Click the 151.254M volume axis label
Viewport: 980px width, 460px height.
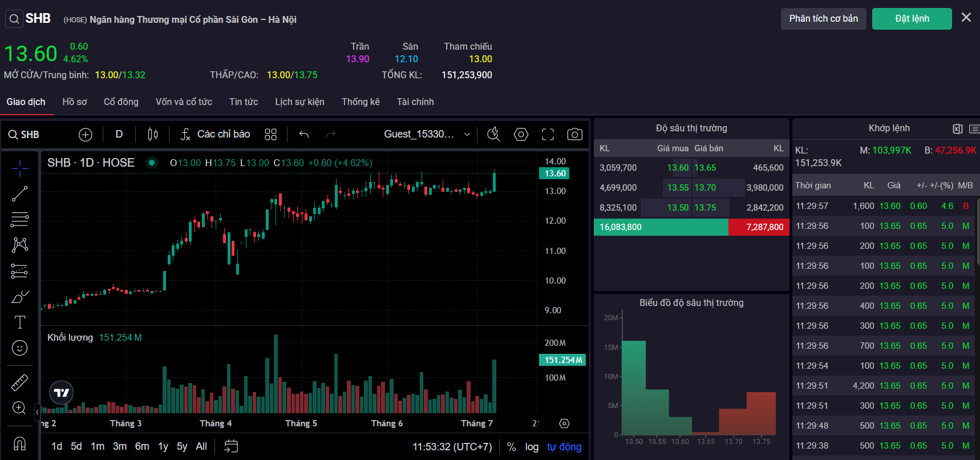(x=562, y=360)
